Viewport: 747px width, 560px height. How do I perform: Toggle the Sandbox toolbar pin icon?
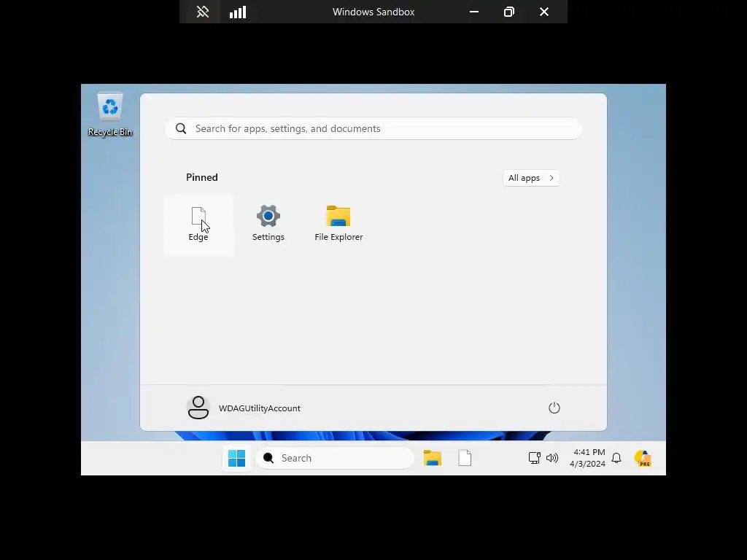(203, 12)
